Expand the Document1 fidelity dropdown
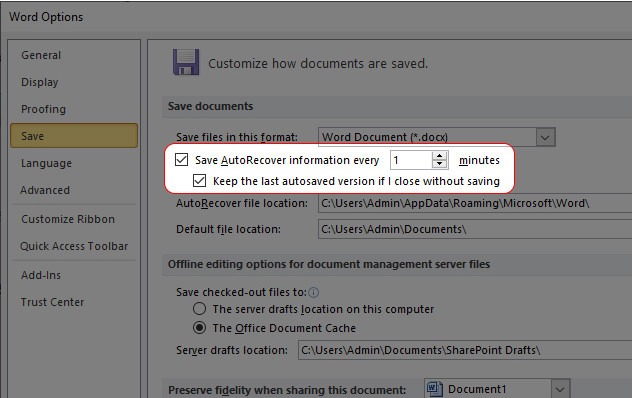This screenshot has width=633, height=398. coord(560,389)
